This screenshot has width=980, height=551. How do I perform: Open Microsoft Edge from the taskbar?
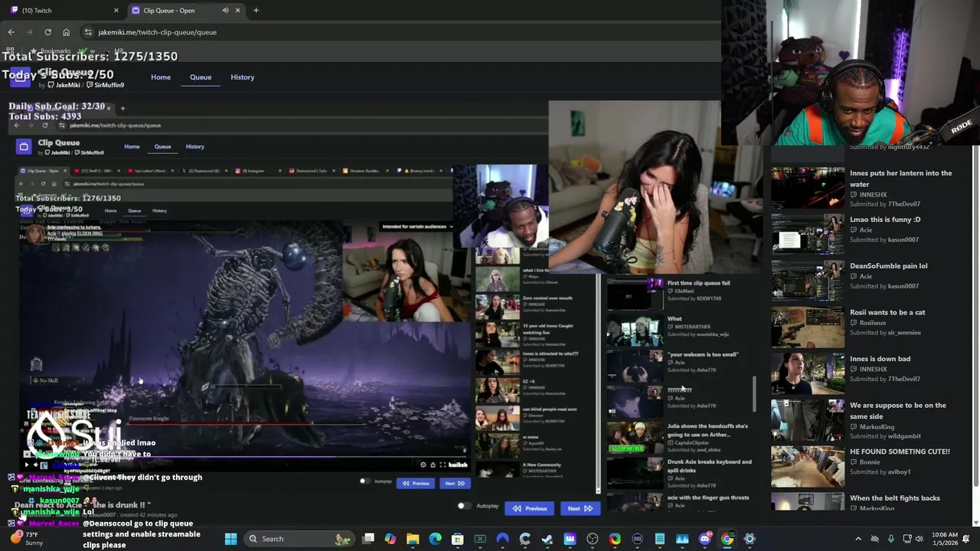point(435,539)
